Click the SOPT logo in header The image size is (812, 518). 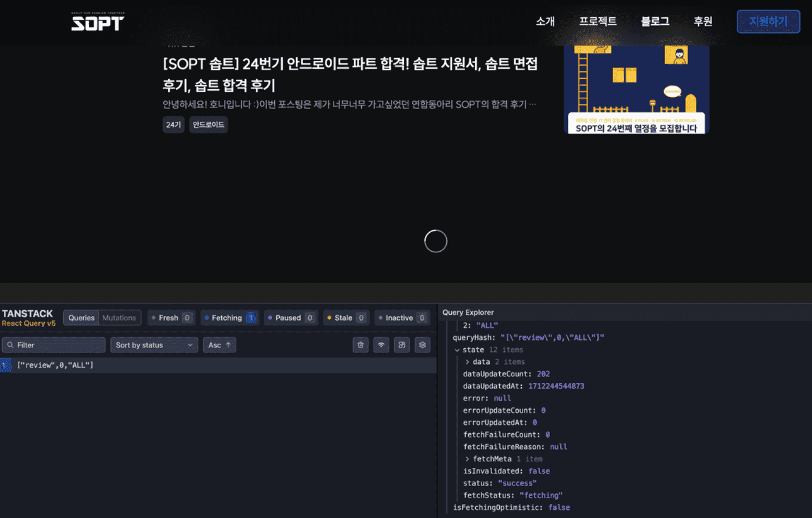(x=98, y=22)
